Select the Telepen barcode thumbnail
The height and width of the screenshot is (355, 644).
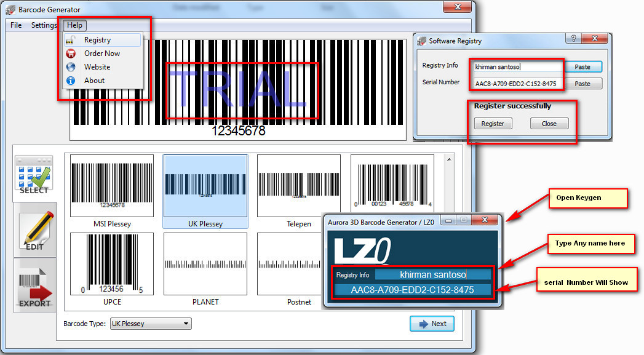click(x=298, y=186)
